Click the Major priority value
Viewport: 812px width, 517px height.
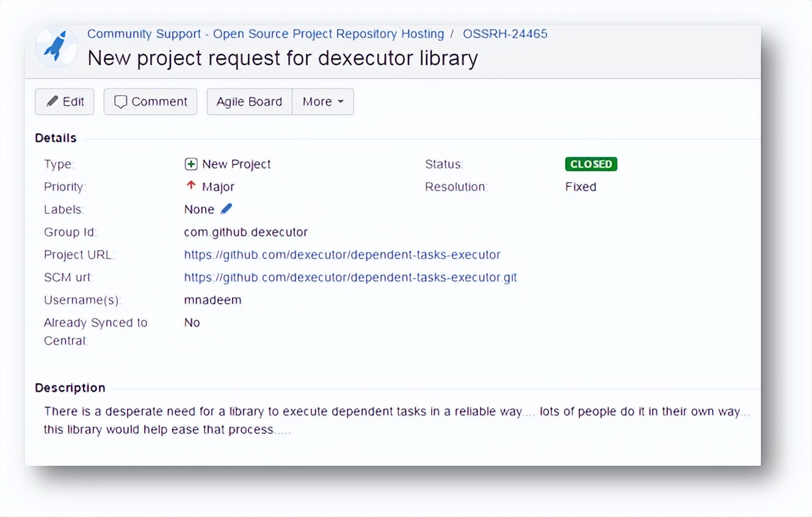(218, 187)
